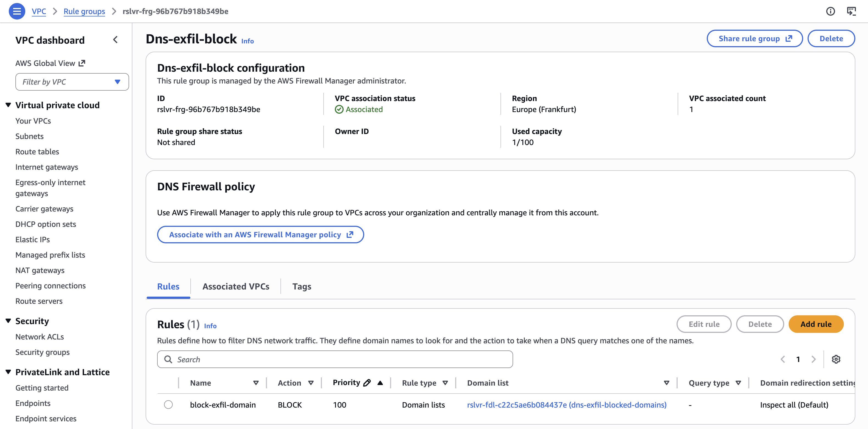Viewport: 868px width, 429px height.
Task: Collapse the Virtual private cloud section
Action: coord(9,105)
